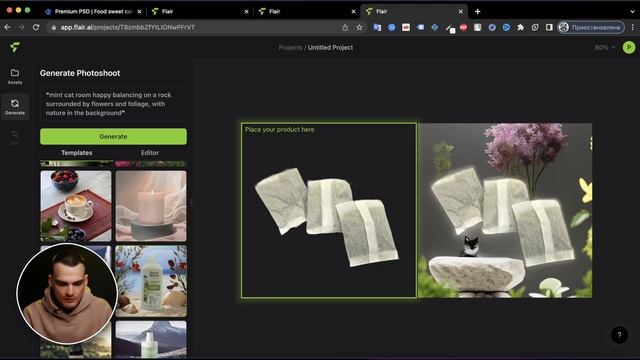Image resolution: width=640 pixels, height=360 pixels.
Task: Switch to the Editor tab
Action: point(150,153)
